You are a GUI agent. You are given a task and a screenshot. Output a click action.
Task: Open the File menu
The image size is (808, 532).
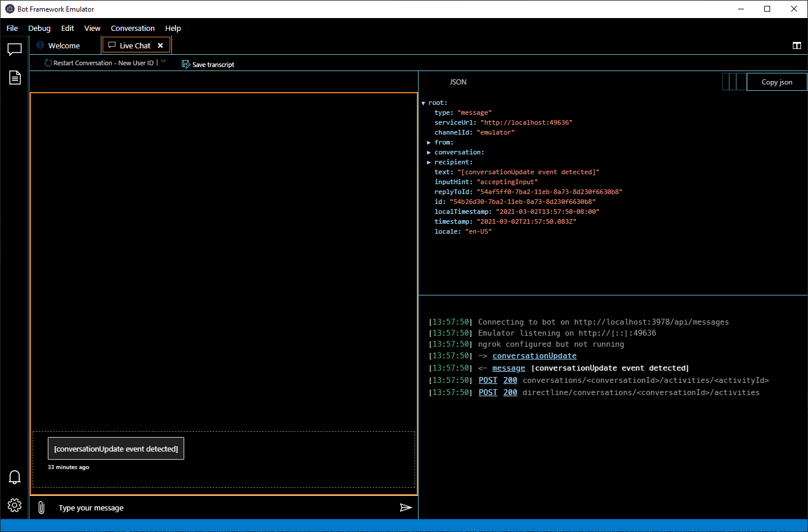12,28
